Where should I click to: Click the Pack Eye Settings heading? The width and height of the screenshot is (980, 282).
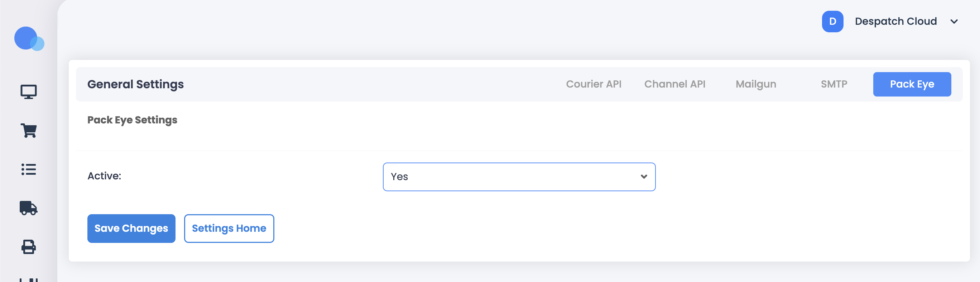click(x=132, y=120)
